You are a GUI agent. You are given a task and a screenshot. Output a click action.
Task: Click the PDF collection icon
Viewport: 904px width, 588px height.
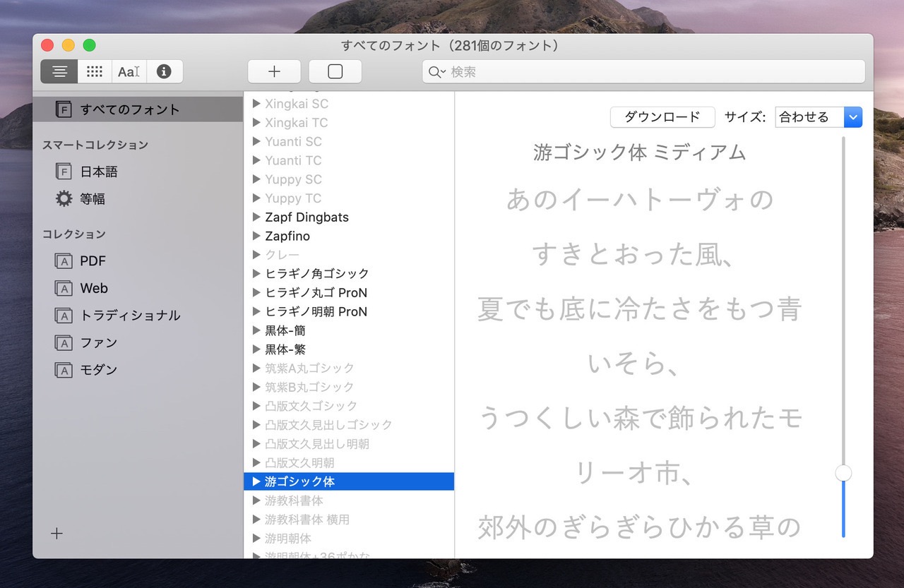click(x=64, y=261)
